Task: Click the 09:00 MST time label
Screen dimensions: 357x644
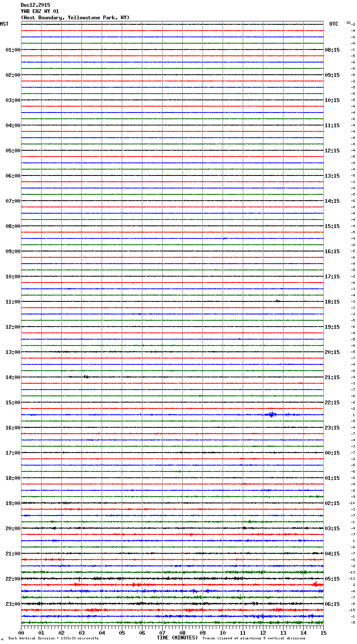Action: (x=13, y=251)
